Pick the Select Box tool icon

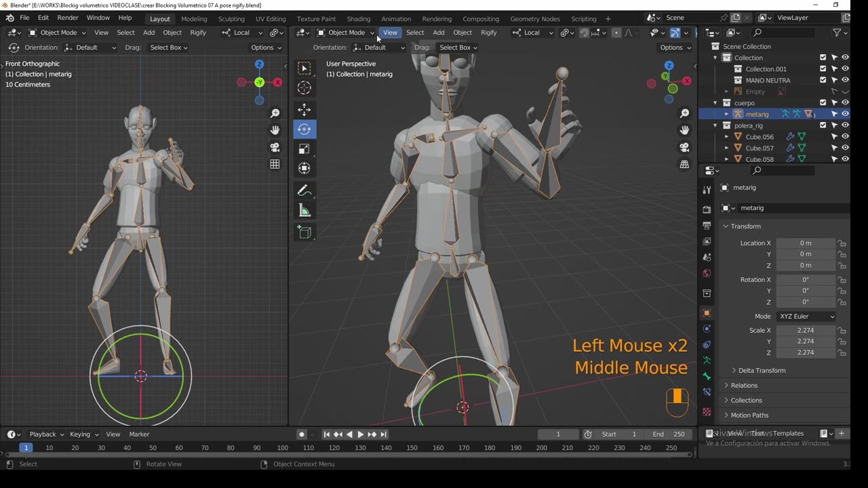coord(304,68)
